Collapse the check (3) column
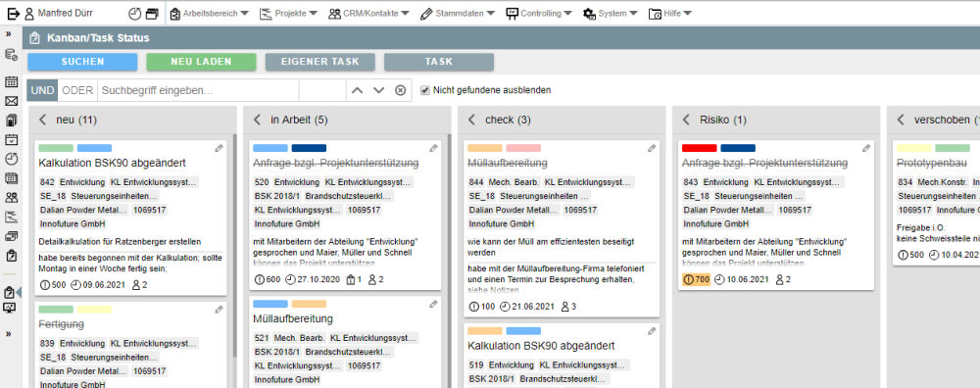Image resolution: width=980 pixels, height=388 pixels. pyautogui.click(x=472, y=120)
